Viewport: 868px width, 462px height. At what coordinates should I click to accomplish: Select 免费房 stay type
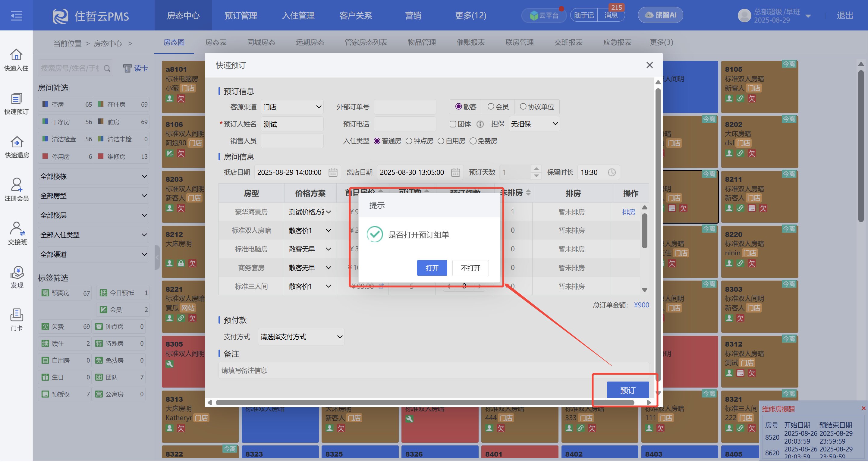tap(473, 141)
